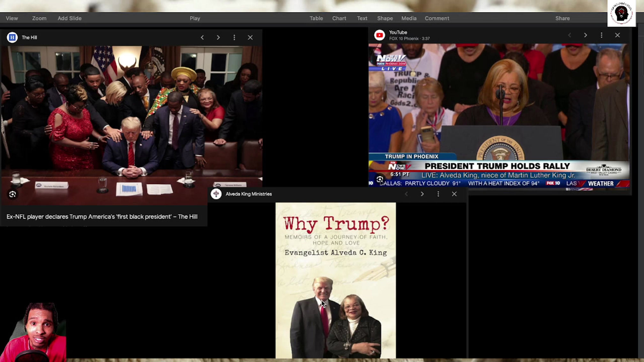Search YouTube image with Lens icon
Viewport: 644px width, 362px height.
(x=380, y=179)
